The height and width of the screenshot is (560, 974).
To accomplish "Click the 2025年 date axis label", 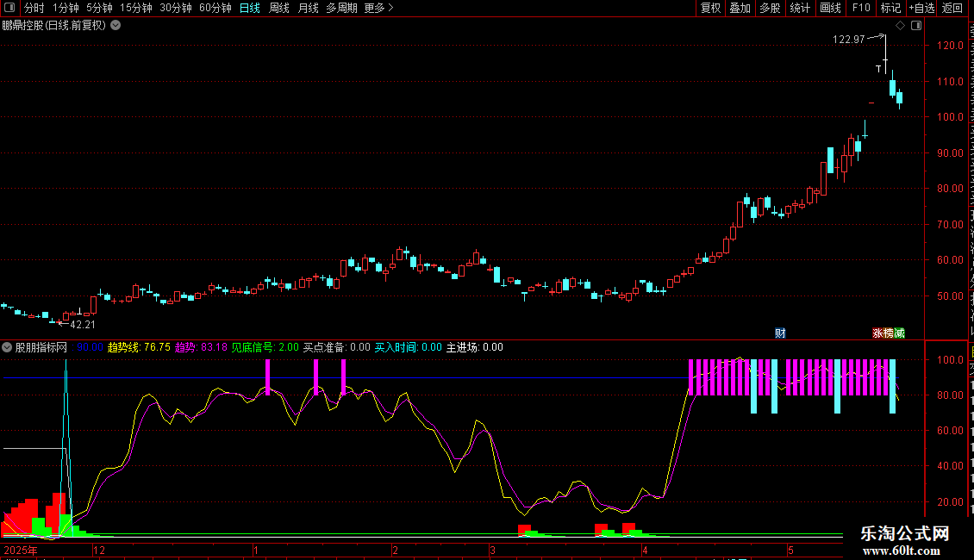I will coord(21,551).
